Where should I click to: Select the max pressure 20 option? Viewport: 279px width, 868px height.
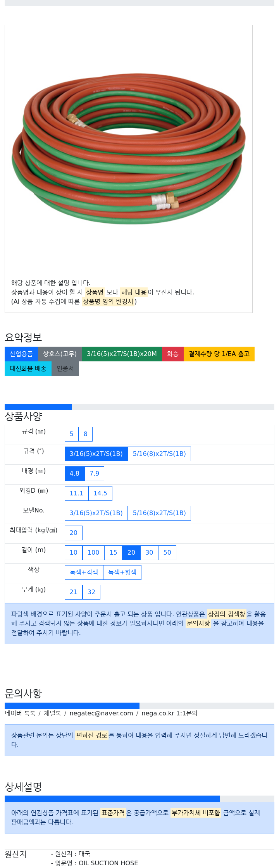[x=74, y=533]
